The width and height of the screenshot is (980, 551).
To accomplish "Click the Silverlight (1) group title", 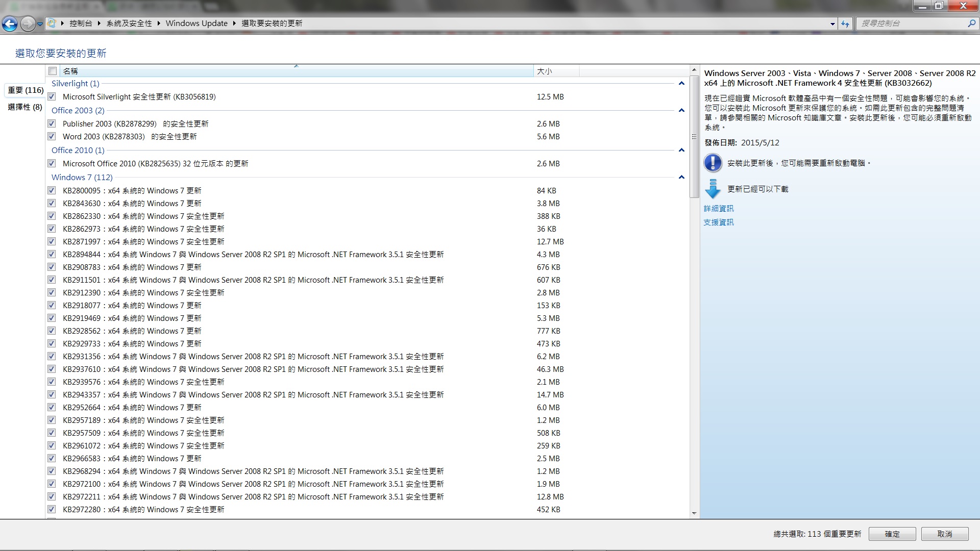I will (75, 83).
